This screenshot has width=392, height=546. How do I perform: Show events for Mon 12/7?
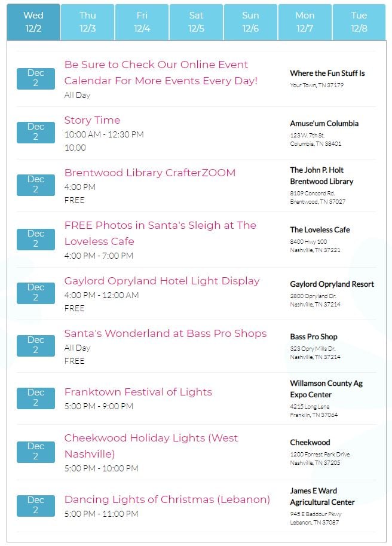point(305,22)
